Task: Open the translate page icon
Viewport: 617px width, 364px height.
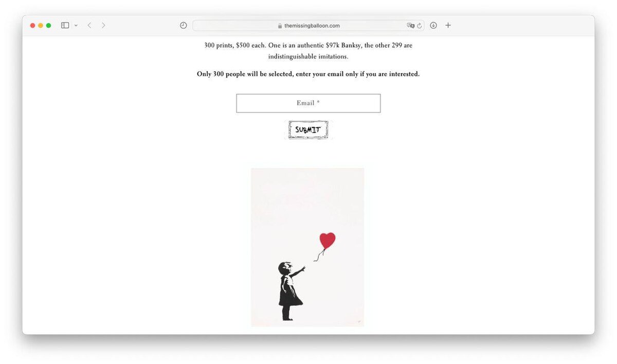Action: coord(410,25)
